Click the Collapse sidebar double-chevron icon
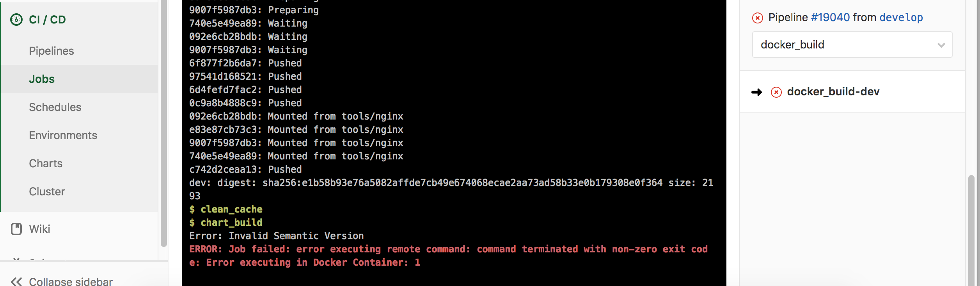The width and height of the screenshot is (980, 286). click(x=16, y=281)
